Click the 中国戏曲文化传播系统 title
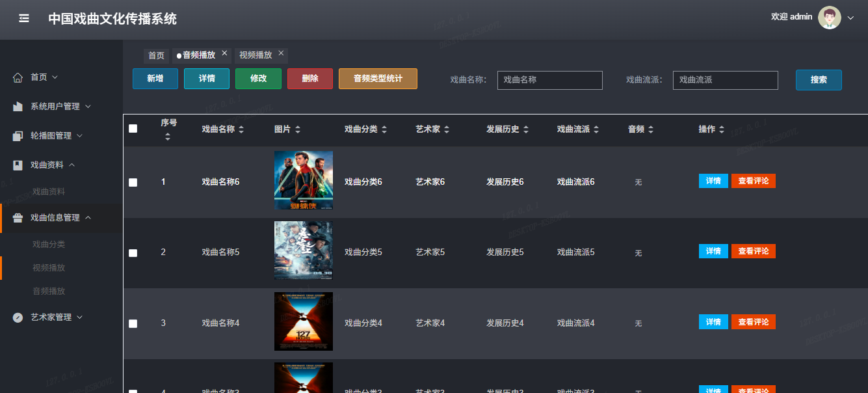Image resolution: width=868 pixels, height=393 pixels. pos(112,19)
